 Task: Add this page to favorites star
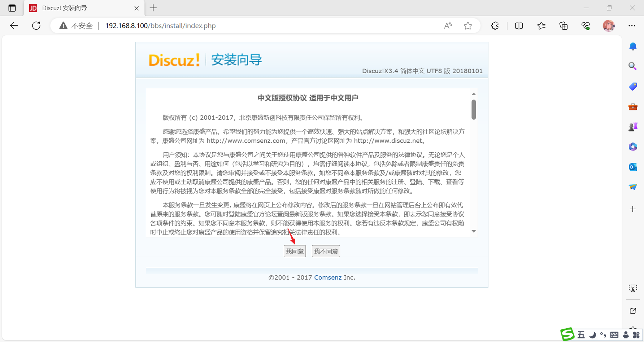468,26
